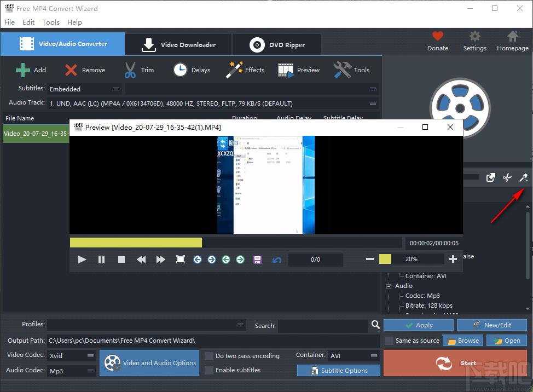Click the Delays clock icon
Screen dimensions: 533x392
point(180,70)
